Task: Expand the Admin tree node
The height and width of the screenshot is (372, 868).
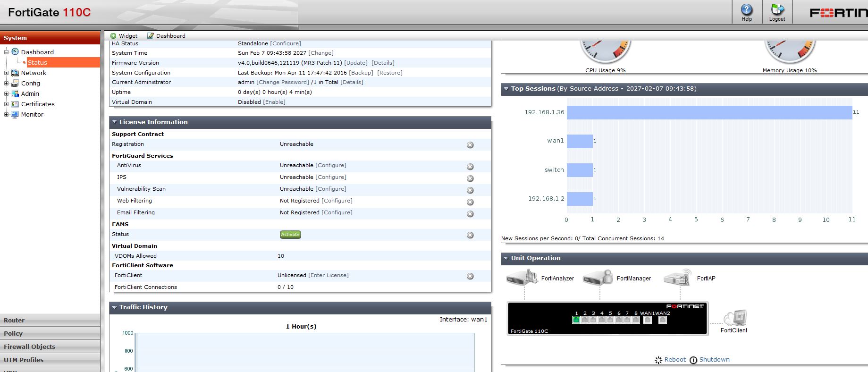Action: click(7, 93)
